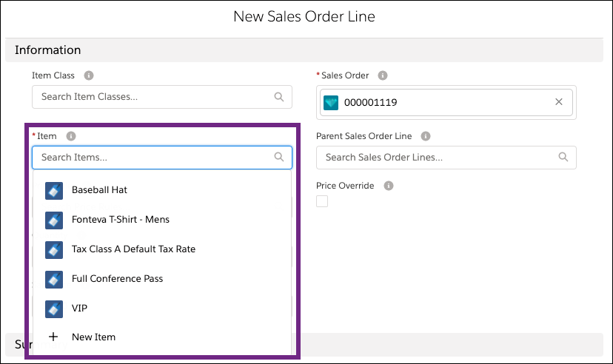This screenshot has width=613, height=364.
Task: Select Baseball Hat from the item list
Action: click(x=162, y=190)
